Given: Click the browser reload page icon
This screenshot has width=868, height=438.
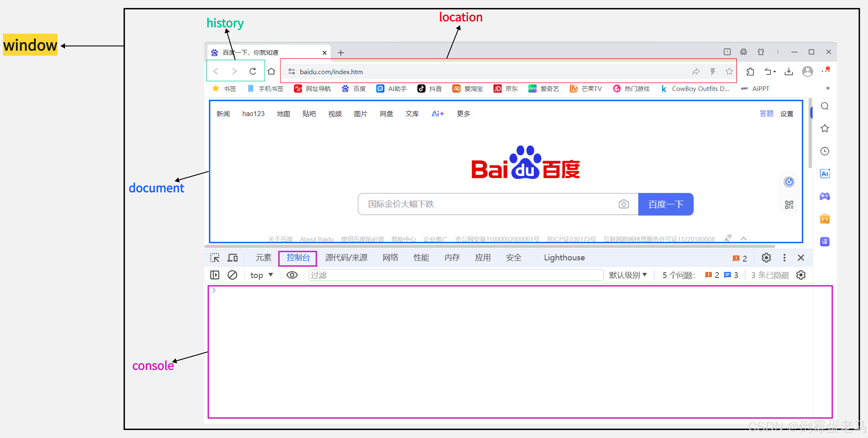Looking at the screenshot, I should (253, 71).
